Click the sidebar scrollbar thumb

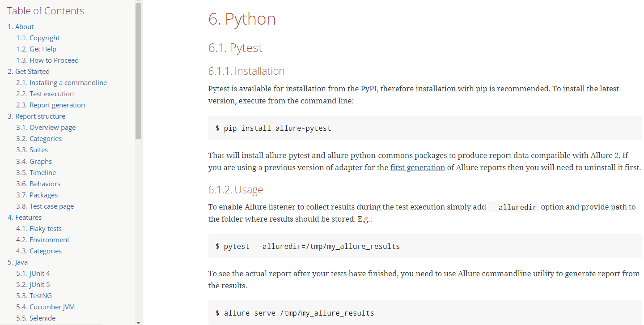click(x=138, y=72)
